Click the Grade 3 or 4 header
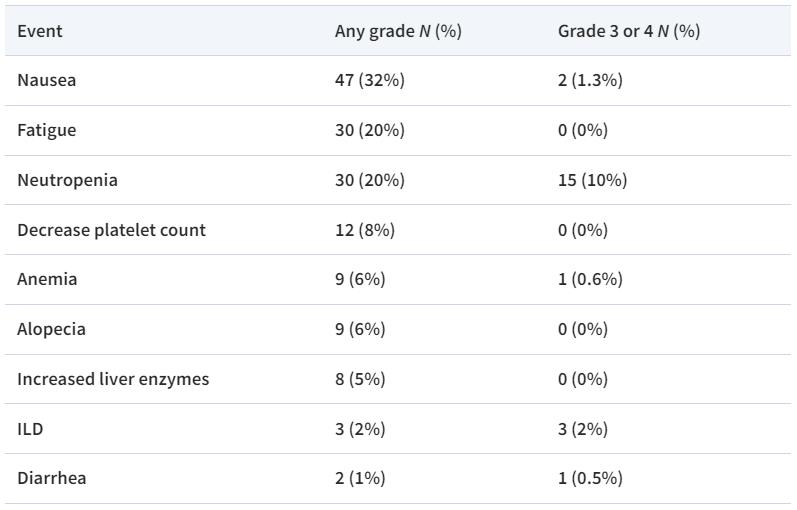 click(x=629, y=31)
